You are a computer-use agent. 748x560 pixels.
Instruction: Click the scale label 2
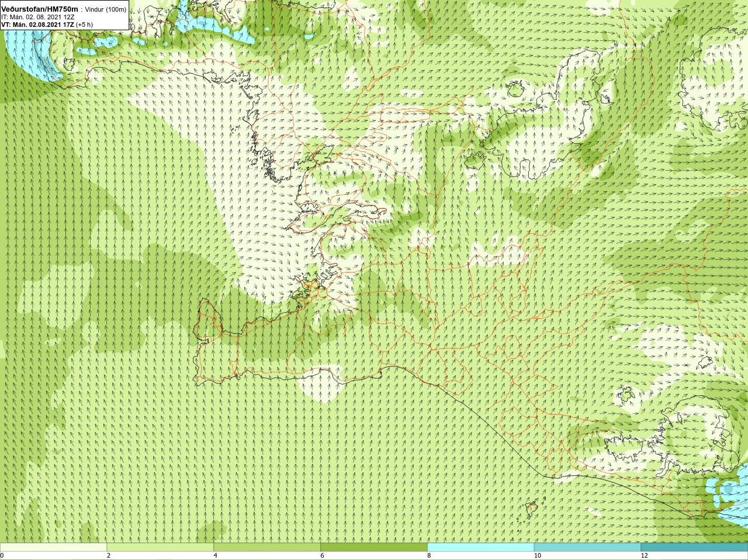tap(109, 555)
